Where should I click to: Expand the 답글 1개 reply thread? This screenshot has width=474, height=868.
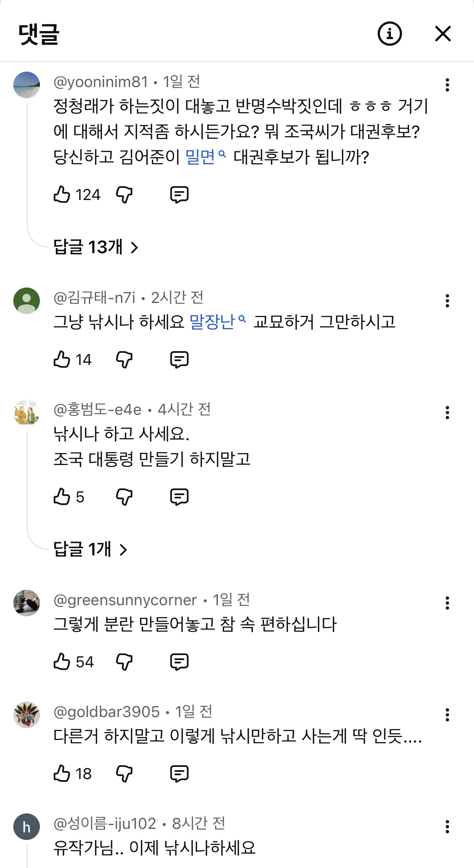coord(90,549)
